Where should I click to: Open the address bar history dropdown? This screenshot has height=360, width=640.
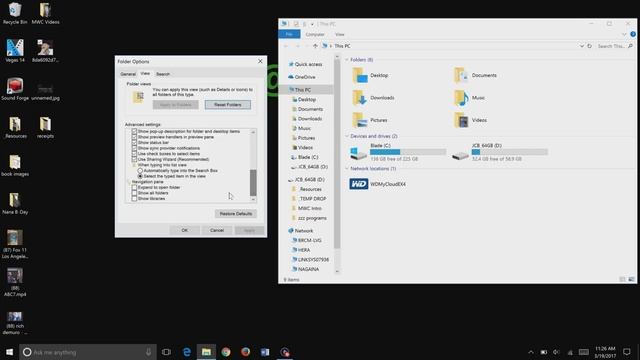pos(582,46)
